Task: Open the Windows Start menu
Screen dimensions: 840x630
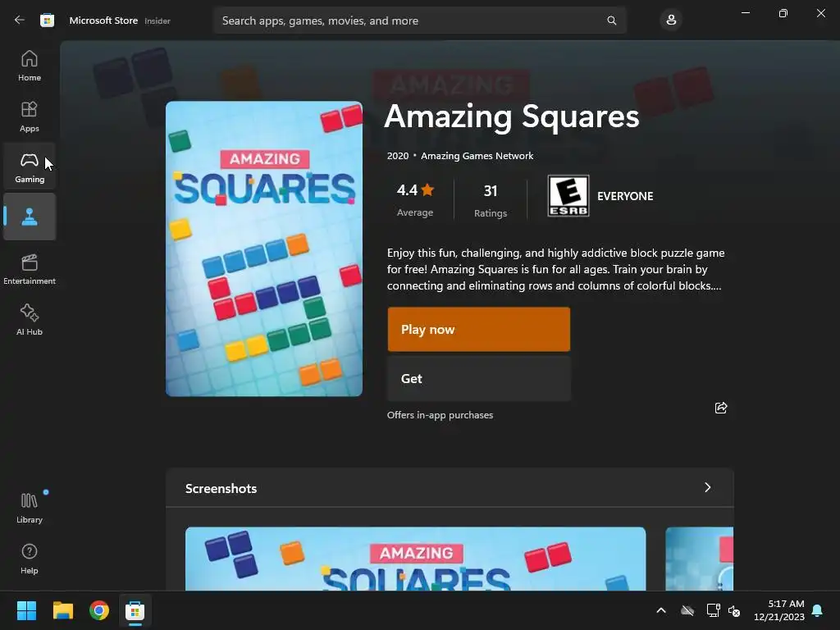Action: pyautogui.click(x=26, y=610)
